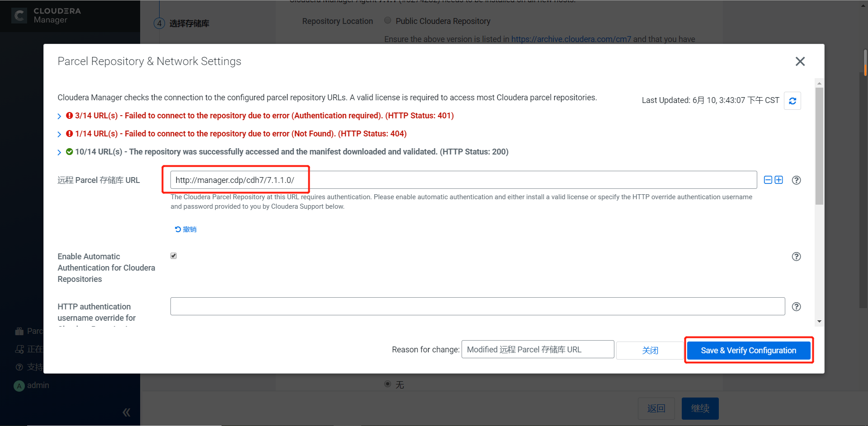Click Save & Verify Configuration
The image size is (868, 426).
click(749, 350)
